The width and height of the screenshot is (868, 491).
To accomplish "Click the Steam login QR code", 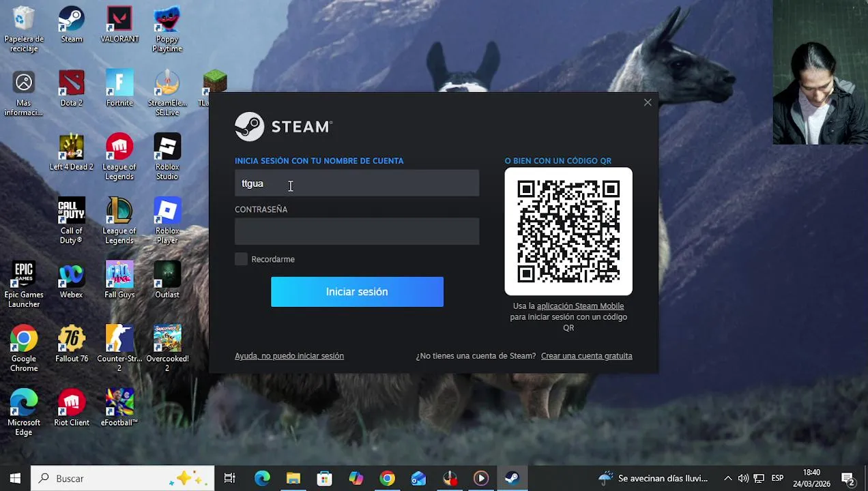I will click(568, 231).
